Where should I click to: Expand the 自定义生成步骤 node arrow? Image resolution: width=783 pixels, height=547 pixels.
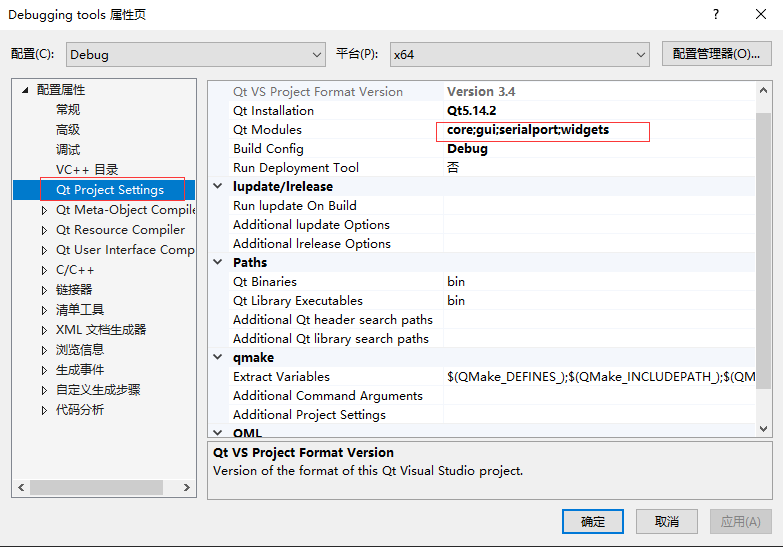pyautogui.click(x=44, y=390)
